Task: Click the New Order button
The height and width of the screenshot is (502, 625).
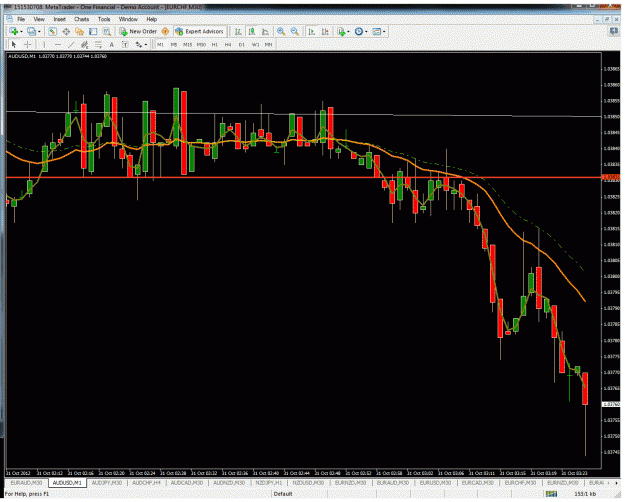Action: 138,31
